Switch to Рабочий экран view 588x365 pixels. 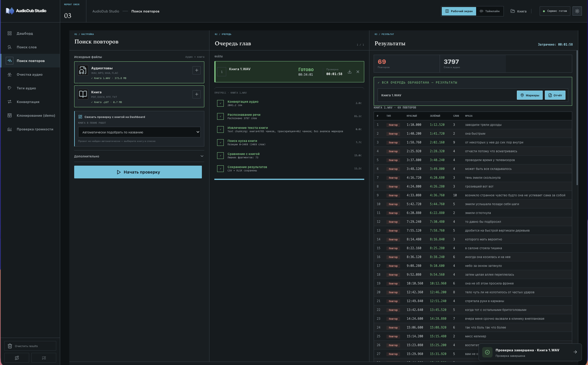point(459,11)
